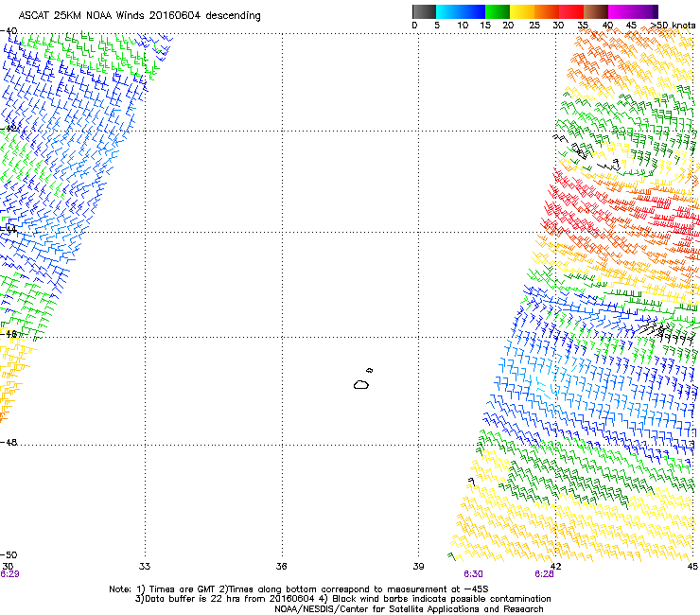Viewport: 700px width, 615px height.
Task: Click the red 30-35 knots color swatch
Action: [571, 11]
